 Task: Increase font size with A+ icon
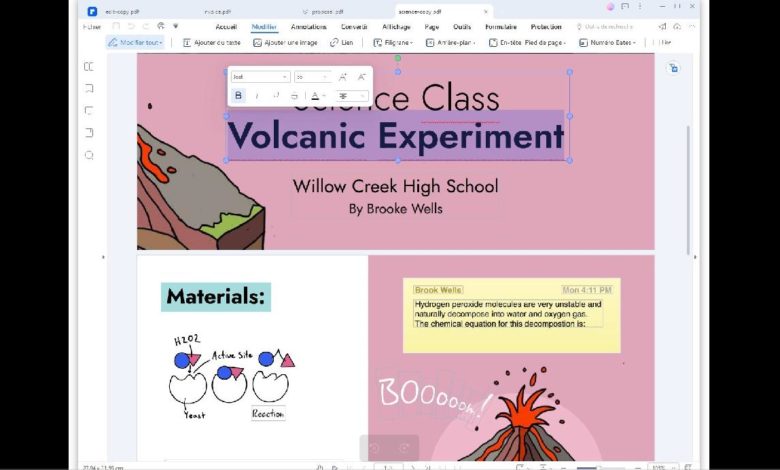coord(343,77)
